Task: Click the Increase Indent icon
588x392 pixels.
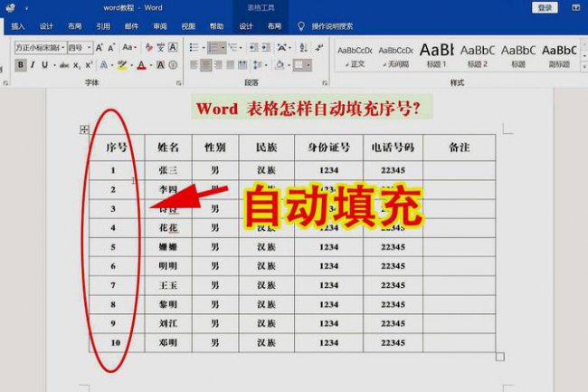Action: 266,48
